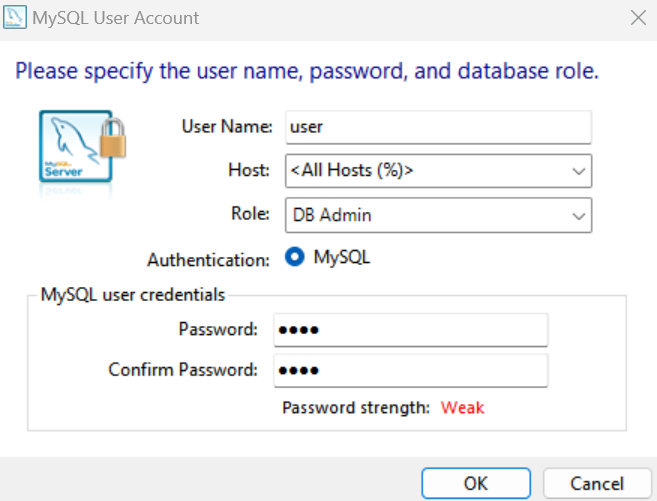This screenshot has height=501, width=657.
Task: Open the Role dropdown showing DB Admin
Action: 438,215
